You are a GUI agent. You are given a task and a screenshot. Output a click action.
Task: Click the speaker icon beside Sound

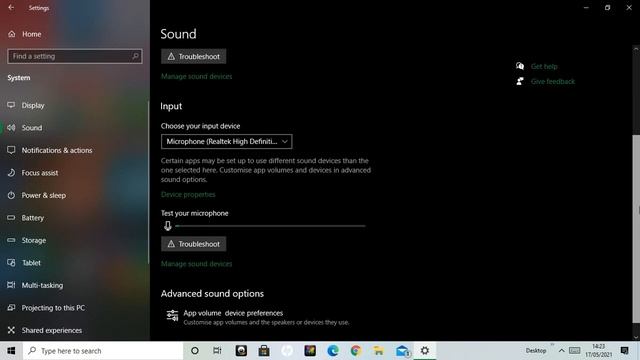pyautogui.click(x=11, y=128)
